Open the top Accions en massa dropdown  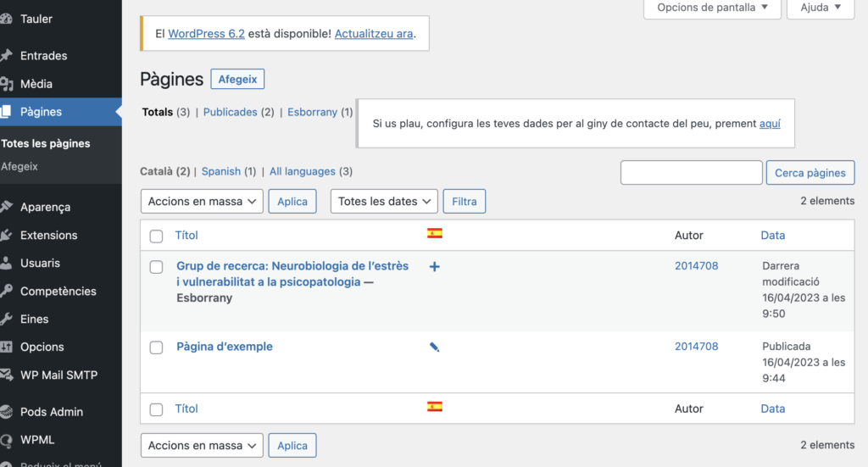[202, 202]
